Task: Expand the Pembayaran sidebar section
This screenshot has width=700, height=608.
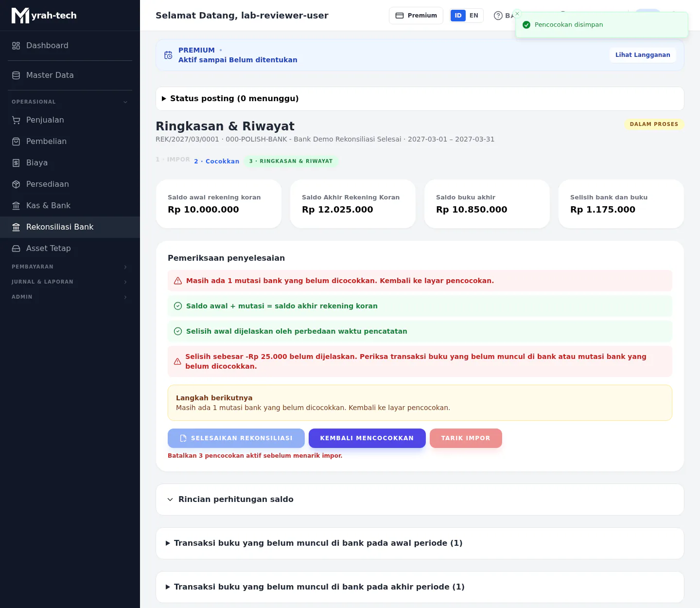Action: [x=70, y=267]
